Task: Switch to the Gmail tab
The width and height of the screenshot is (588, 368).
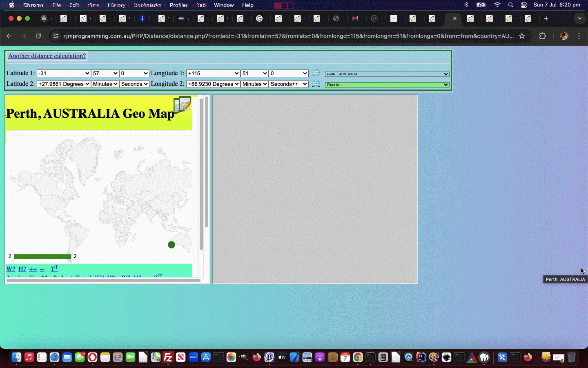Action: [355, 18]
